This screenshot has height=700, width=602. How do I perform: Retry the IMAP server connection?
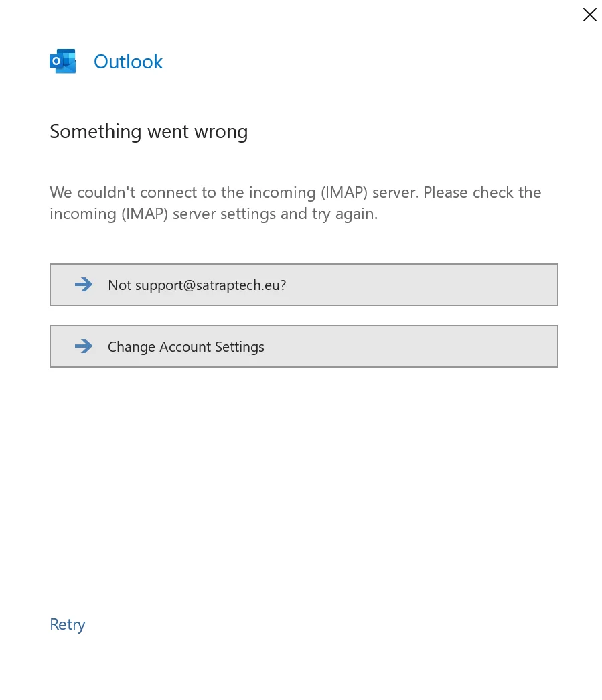pyautogui.click(x=68, y=624)
